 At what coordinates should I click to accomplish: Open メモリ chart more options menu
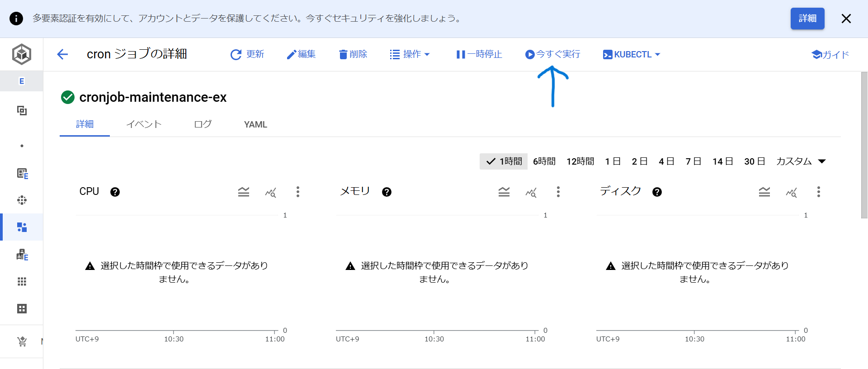[558, 192]
